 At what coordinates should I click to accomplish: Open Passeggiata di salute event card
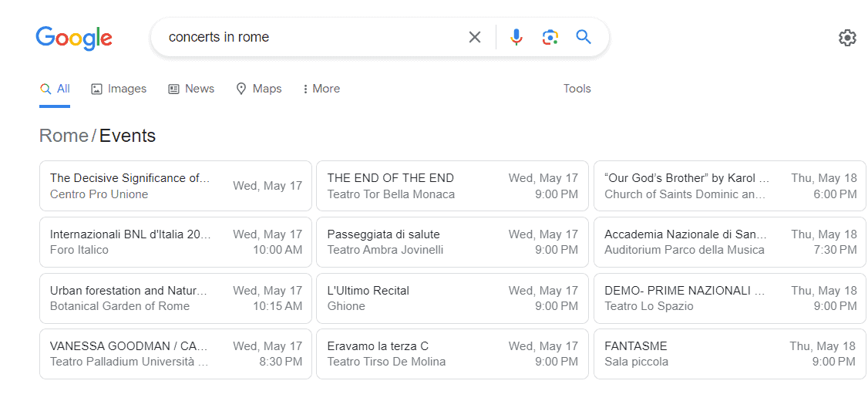tap(453, 242)
